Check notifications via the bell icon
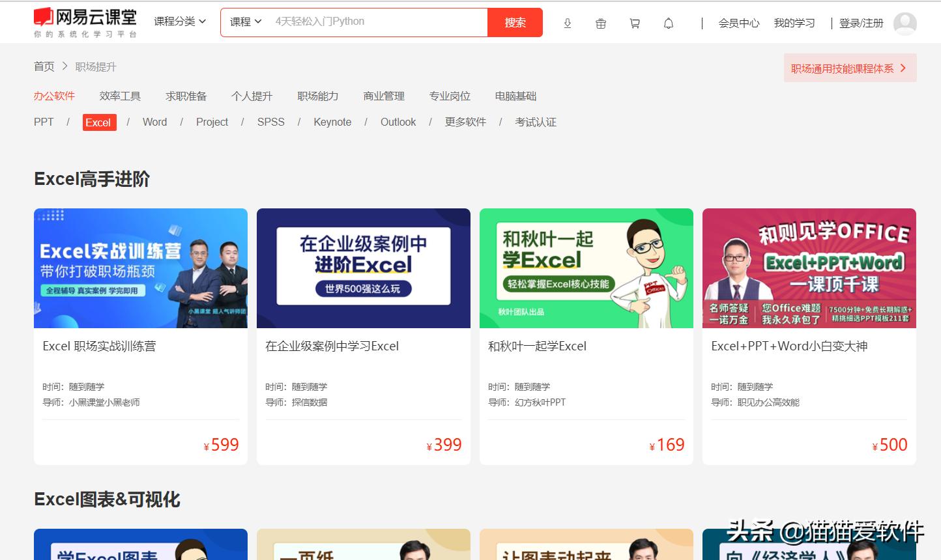The width and height of the screenshot is (941, 560). [669, 23]
